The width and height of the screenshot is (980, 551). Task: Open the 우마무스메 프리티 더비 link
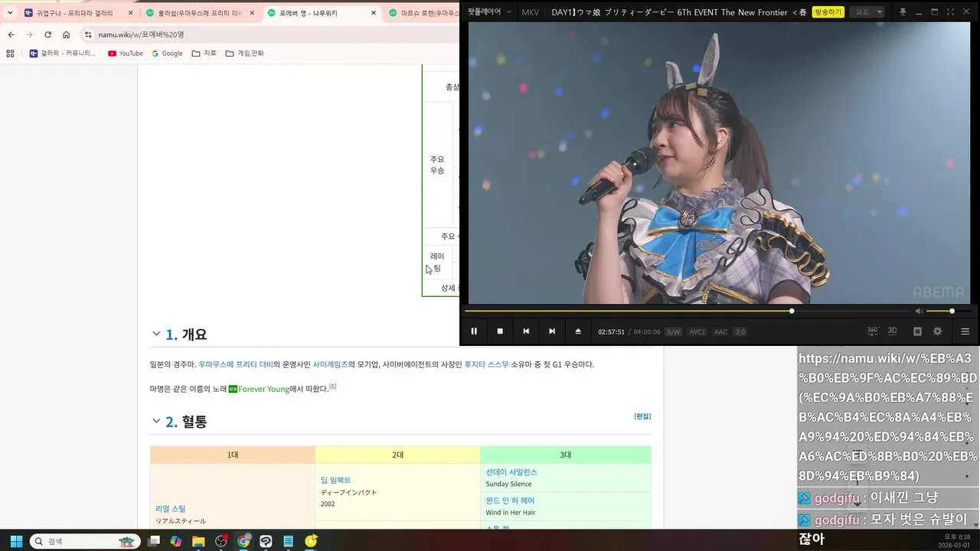(x=236, y=364)
